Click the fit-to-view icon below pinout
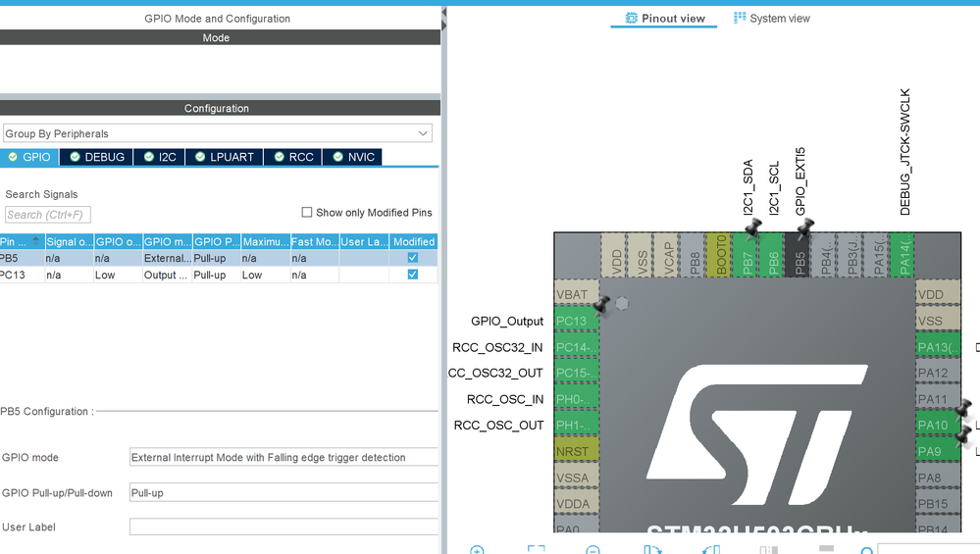Viewport: 980px width, 554px height. (537, 550)
